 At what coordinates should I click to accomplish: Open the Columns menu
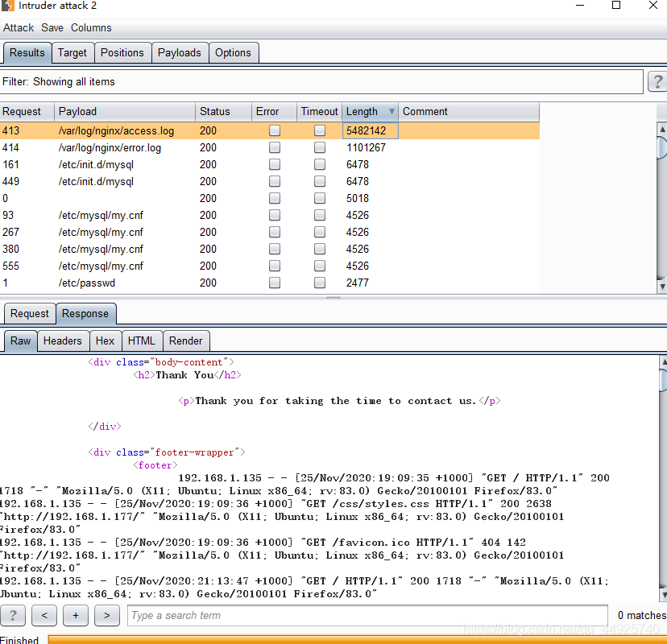pos(91,27)
